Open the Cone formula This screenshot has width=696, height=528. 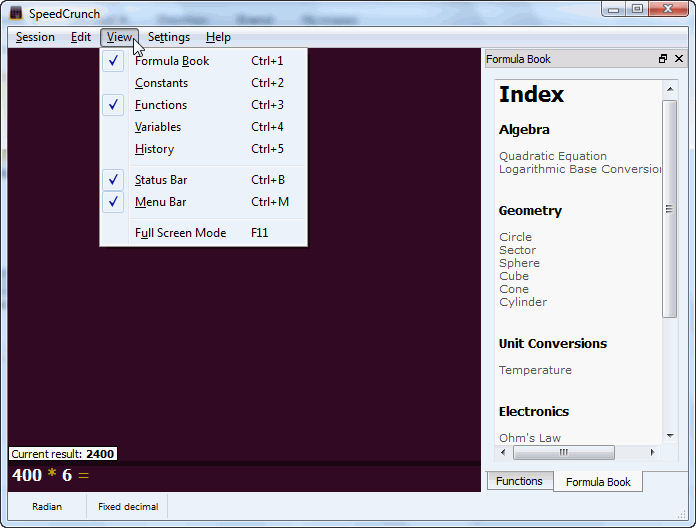tap(514, 289)
